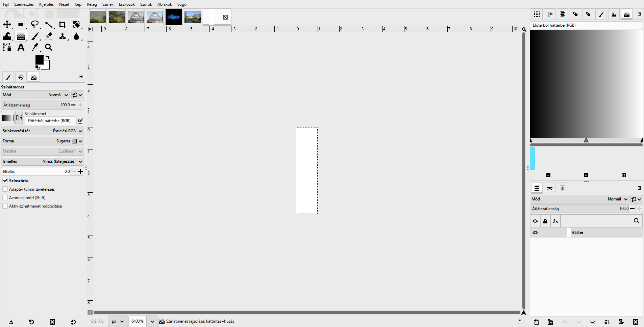Open the Mód dropdown in tool options
The width and height of the screenshot is (644, 327).
(x=35, y=95)
